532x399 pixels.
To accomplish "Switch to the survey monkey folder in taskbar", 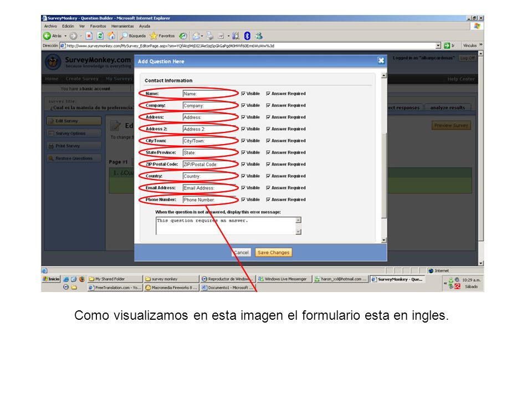I will tap(171, 279).
